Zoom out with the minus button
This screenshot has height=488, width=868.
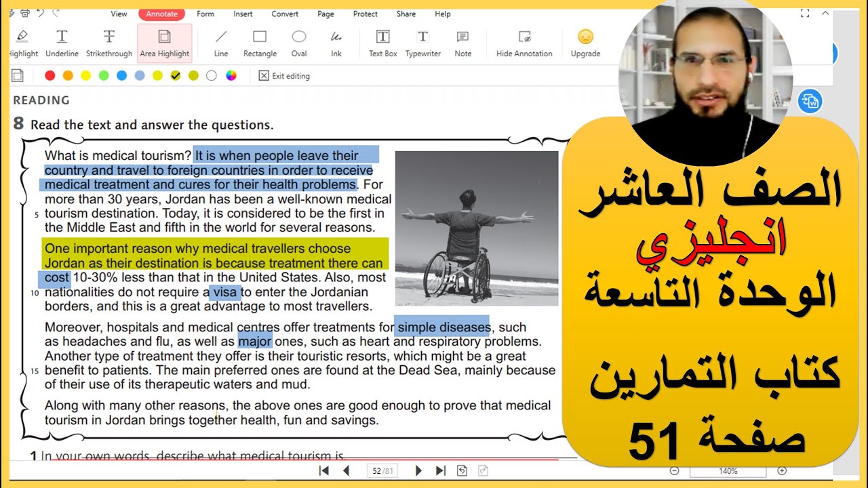coord(674,470)
